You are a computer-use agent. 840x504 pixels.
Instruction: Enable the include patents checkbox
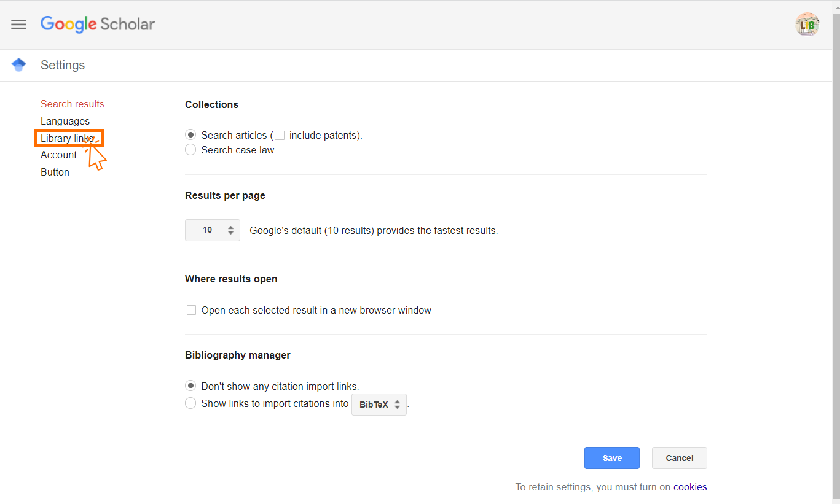point(280,135)
